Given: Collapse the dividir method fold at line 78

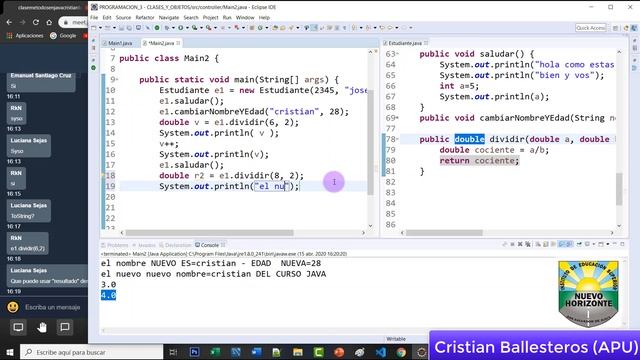Looking at the screenshot, I should click(x=398, y=139).
